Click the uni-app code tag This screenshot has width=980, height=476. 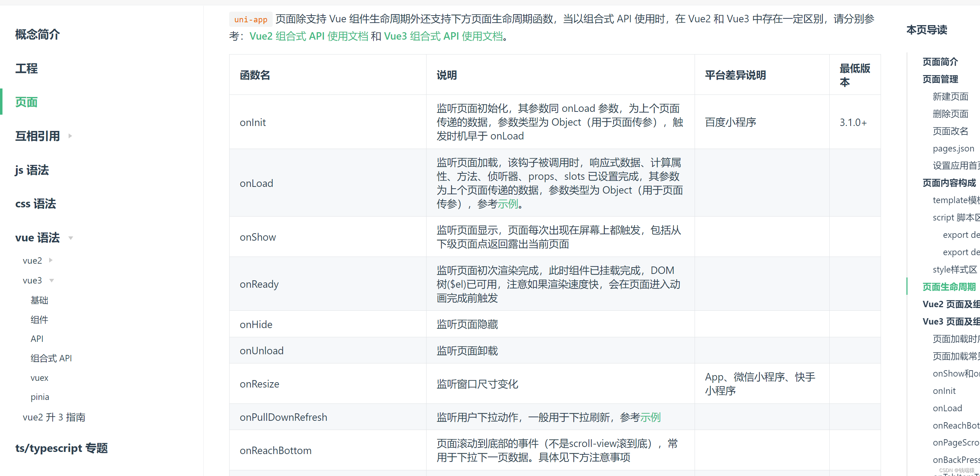pyautogui.click(x=251, y=19)
